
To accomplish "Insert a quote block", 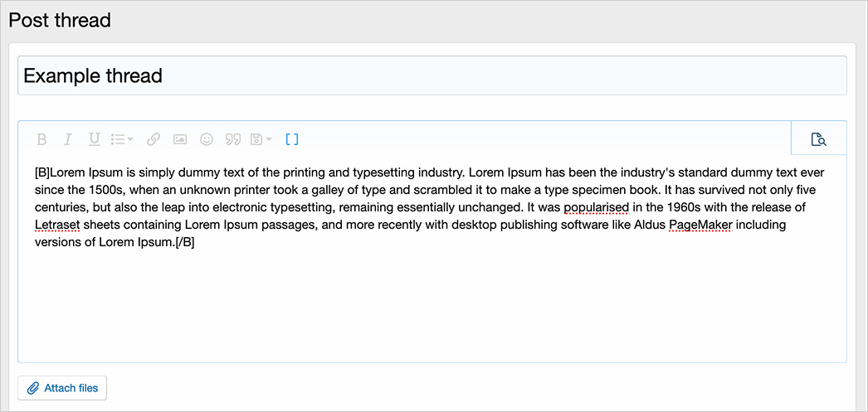I will pyautogui.click(x=233, y=139).
